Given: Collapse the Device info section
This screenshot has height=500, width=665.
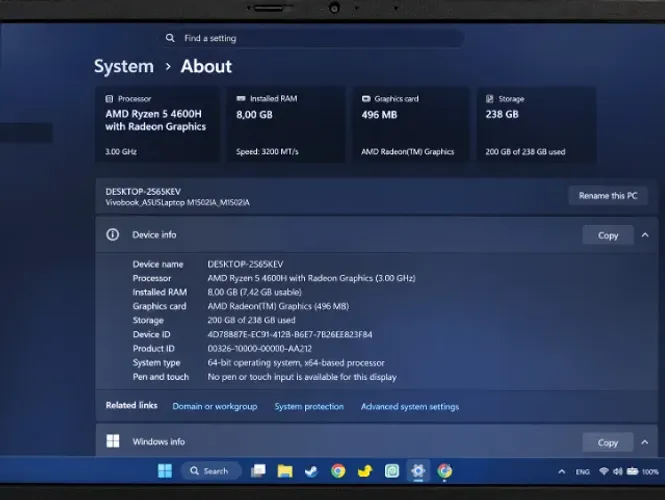Looking at the screenshot, I should (645, 235).
